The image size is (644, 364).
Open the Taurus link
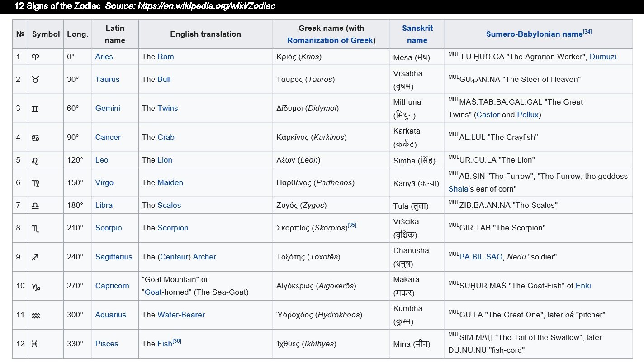click(107, 79)
